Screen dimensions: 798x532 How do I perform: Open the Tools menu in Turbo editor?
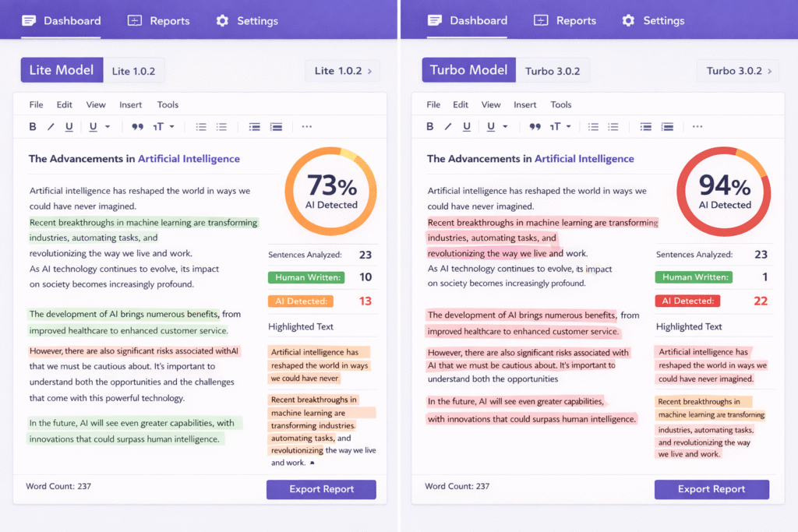click(x=561, y=104)
